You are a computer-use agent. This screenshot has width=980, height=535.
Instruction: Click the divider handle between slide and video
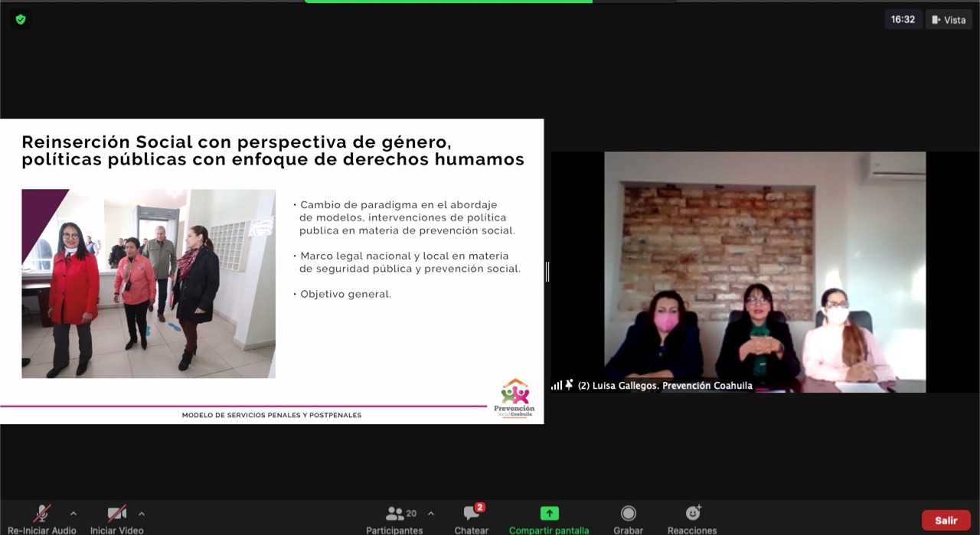coord(547,272)
